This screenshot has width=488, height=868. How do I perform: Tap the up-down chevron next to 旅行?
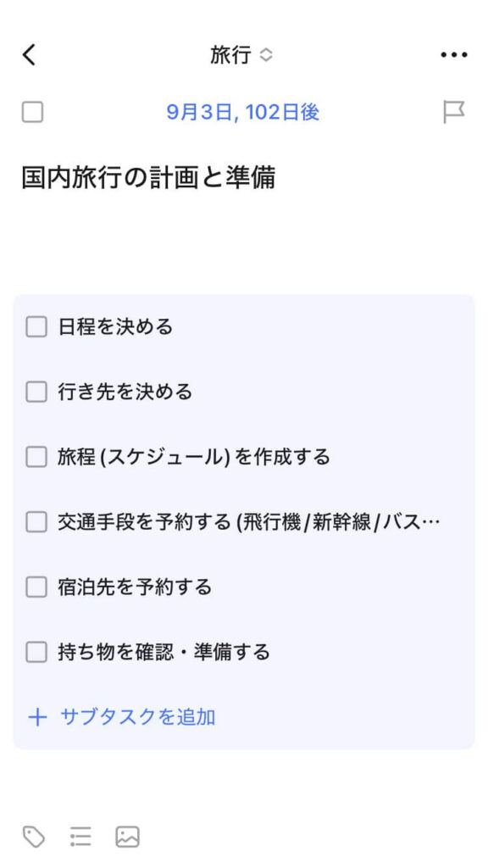click(266, 55)
